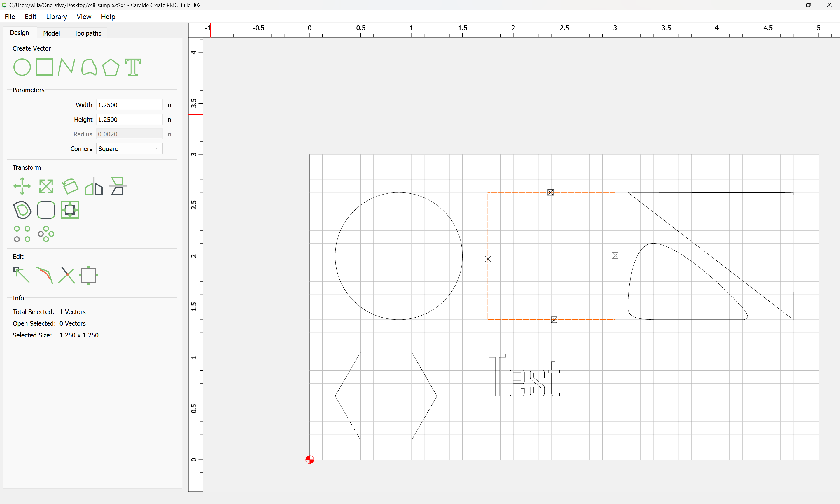This screenshot has height=504, width=840.
Task: Restore down the application window
Action: pos(808,5)
